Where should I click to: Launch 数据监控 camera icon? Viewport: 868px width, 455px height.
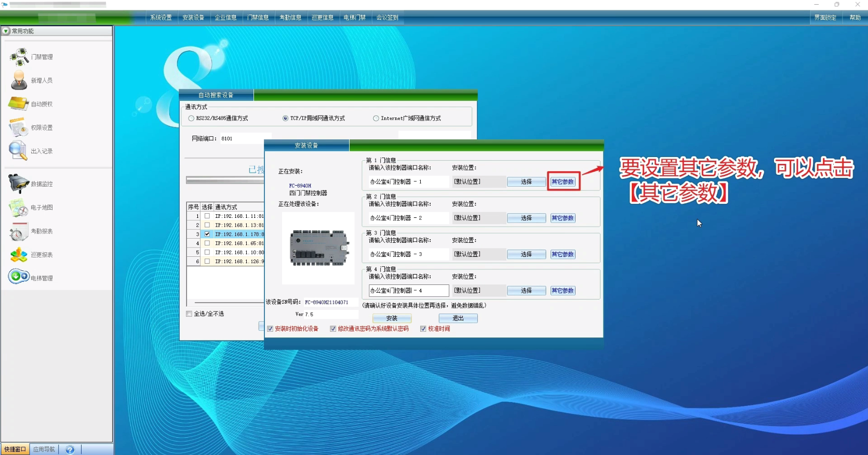point(19,184)
